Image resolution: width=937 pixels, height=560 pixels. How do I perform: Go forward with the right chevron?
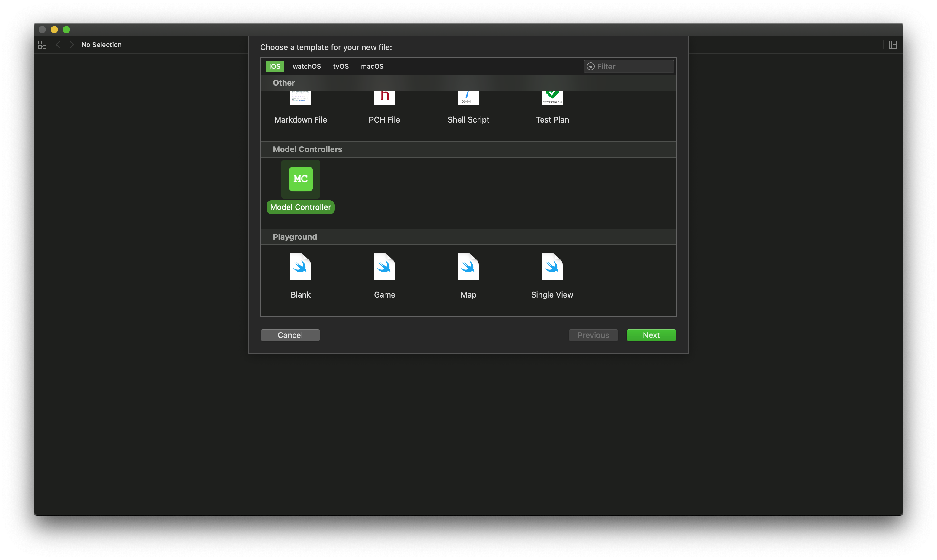pos(72,45)
